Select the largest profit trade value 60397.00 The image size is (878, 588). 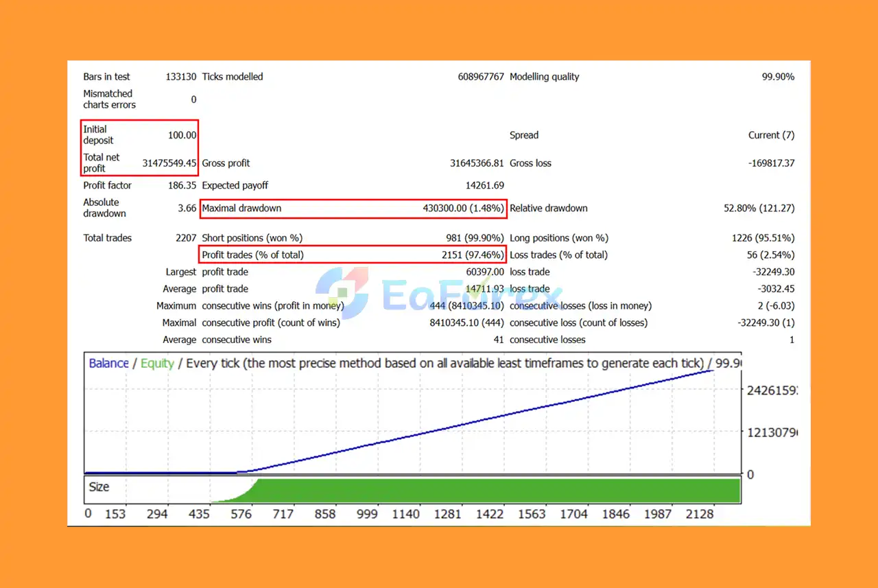pyautogui.click(x=484, y=272)
